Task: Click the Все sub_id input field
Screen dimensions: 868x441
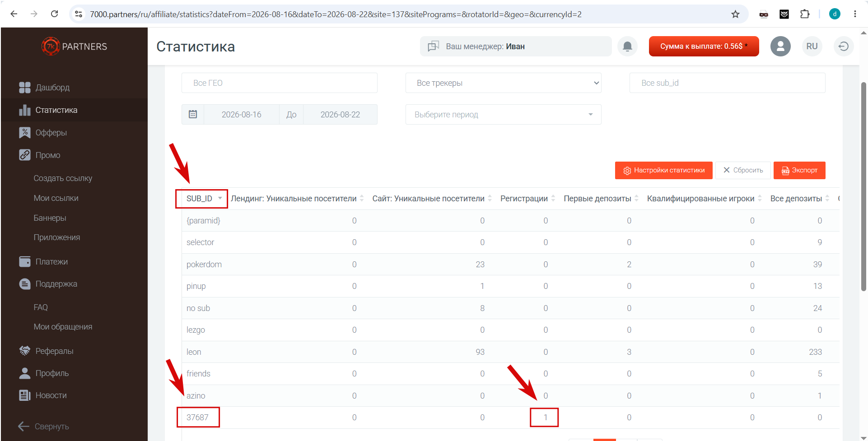Action: pos(727,83)
